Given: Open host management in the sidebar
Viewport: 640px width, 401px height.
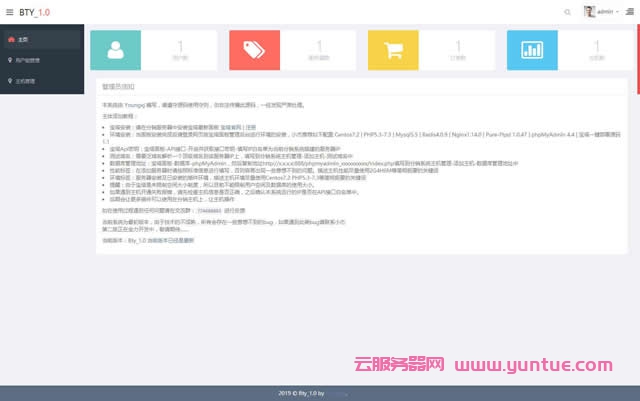Looking at the screenshot, I should tap(28, 81).
